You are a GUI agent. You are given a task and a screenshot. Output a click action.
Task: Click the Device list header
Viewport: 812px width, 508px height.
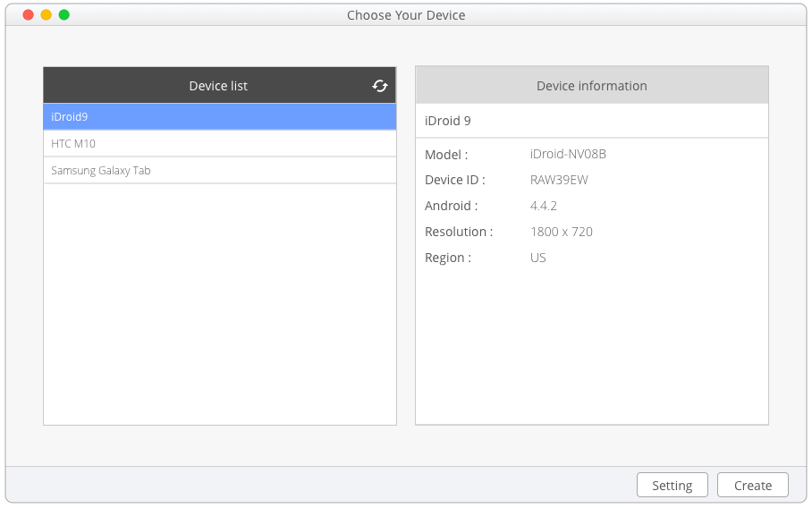pyautogui.click(x=218, y=86)
